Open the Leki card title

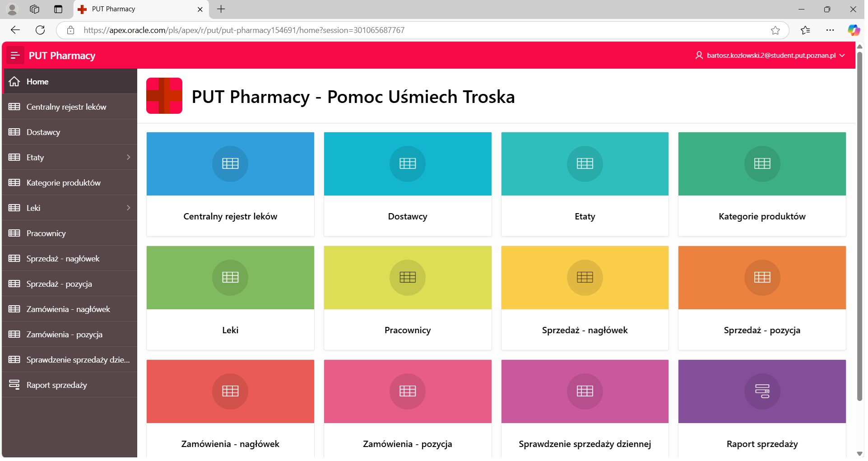pos(230,330)
